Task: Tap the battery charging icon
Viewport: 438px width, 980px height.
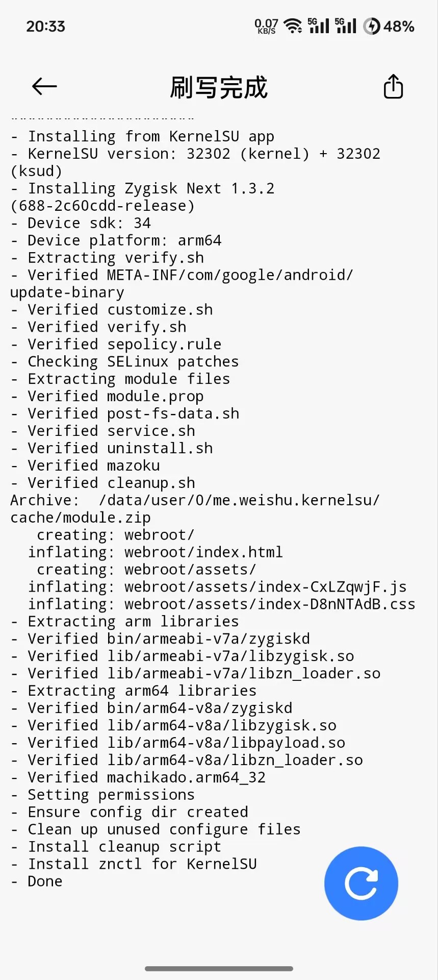Action: pos(372,26)
